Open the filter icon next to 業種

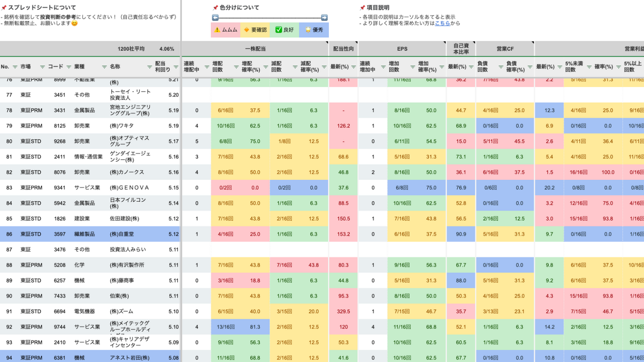tap(104, 67)
